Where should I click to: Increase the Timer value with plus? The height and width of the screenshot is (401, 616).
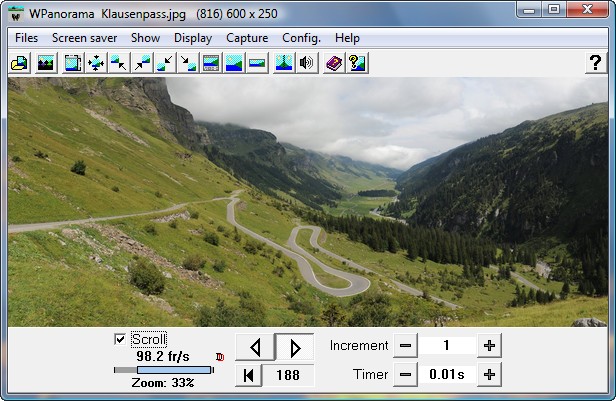click(x=489, y=375)
